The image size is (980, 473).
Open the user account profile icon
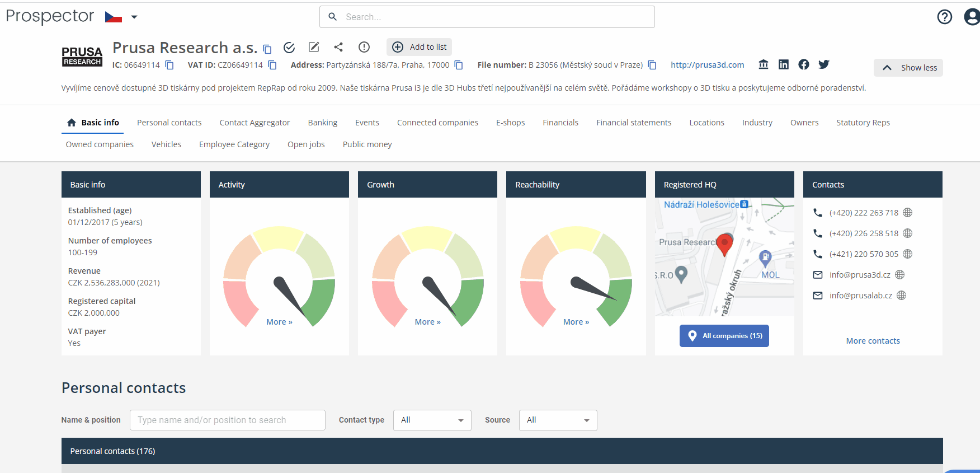click(972, 17)
